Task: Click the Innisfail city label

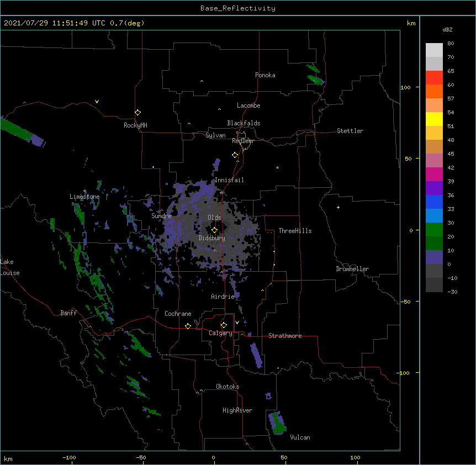Action: pos(229,180)
